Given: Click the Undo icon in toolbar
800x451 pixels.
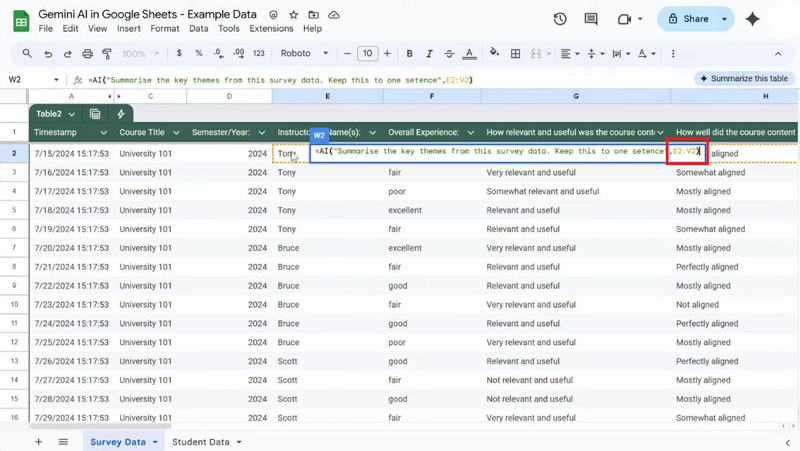Looking at the screenshot, I should click(x=46, y=54).
